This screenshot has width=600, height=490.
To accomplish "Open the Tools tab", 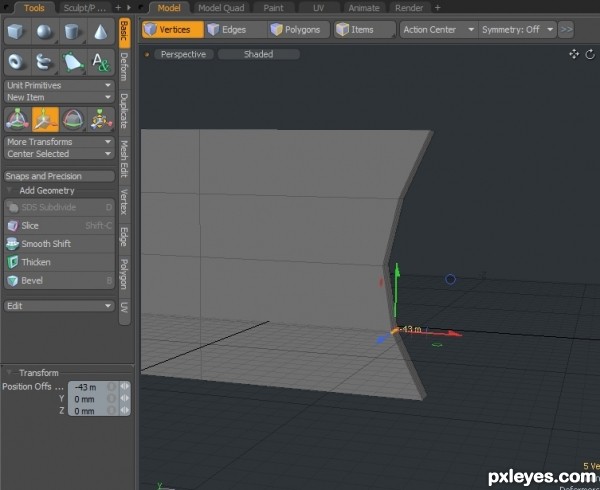I will pyautogui.click(x=34, y=8).
